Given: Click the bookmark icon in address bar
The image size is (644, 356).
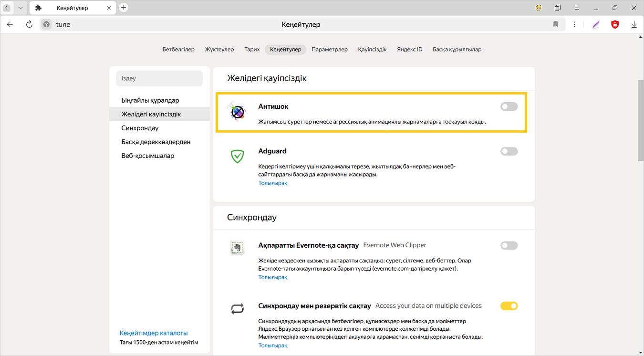Looking at the screenshot, I should 555,24.
